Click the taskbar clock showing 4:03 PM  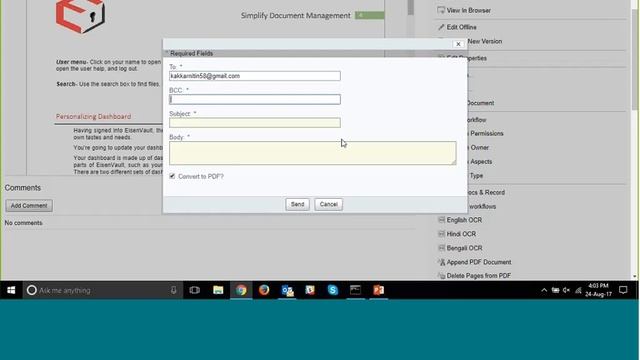click(598, 290)
